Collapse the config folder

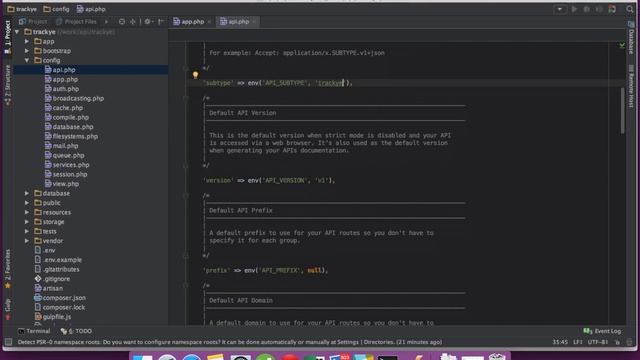[27, 60]
